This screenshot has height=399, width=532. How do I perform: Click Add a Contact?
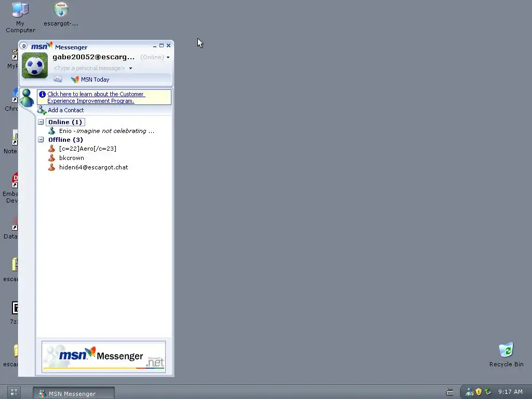tap(66, 110)
